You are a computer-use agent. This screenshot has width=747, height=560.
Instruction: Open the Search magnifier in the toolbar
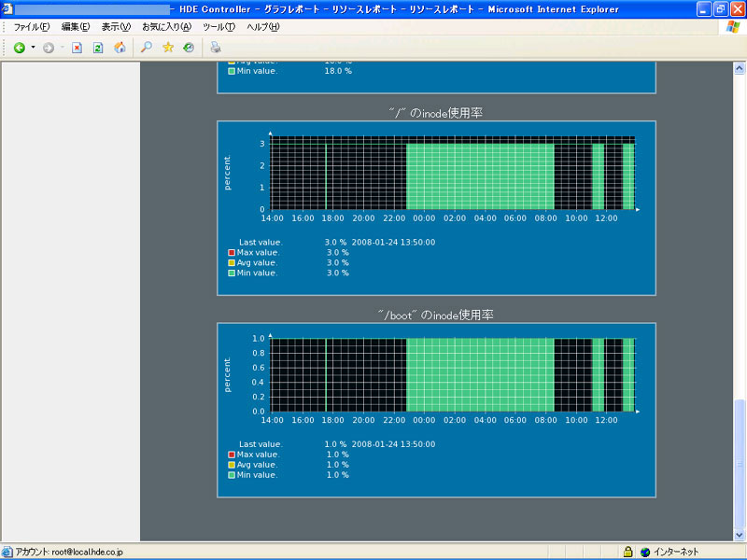147,48
